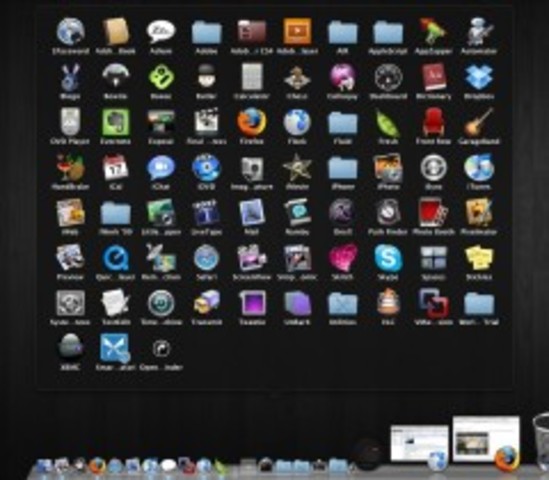The image size is (549, 480).
Task: Open the AppleScript folder
Action: coord(388,32)
